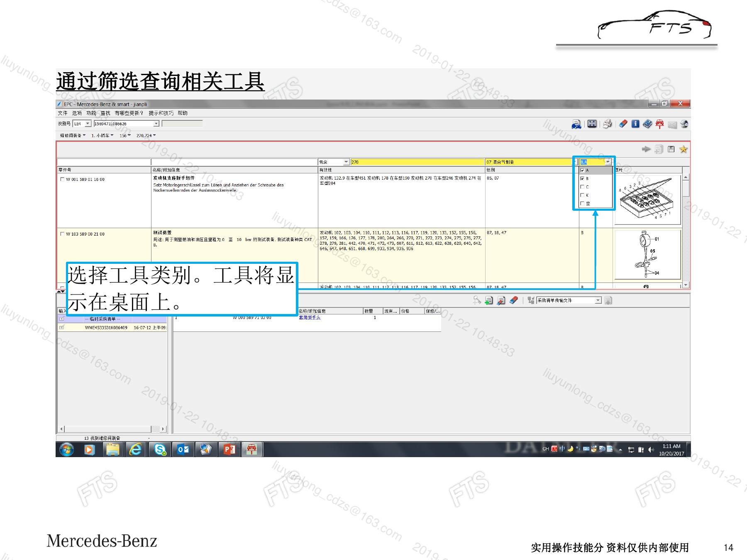
Task: Click the printer icon in EPC toolbar
Action: (608, 124)
